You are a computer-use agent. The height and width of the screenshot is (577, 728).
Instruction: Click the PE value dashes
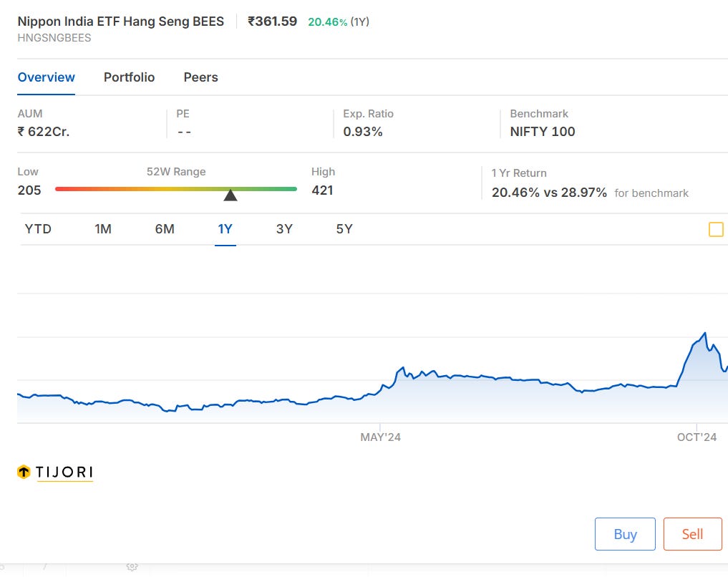tap(184, 132)
